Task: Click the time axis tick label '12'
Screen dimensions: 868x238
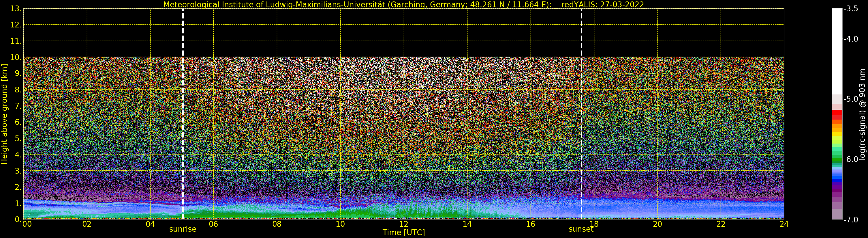Action: pos(404,224)
